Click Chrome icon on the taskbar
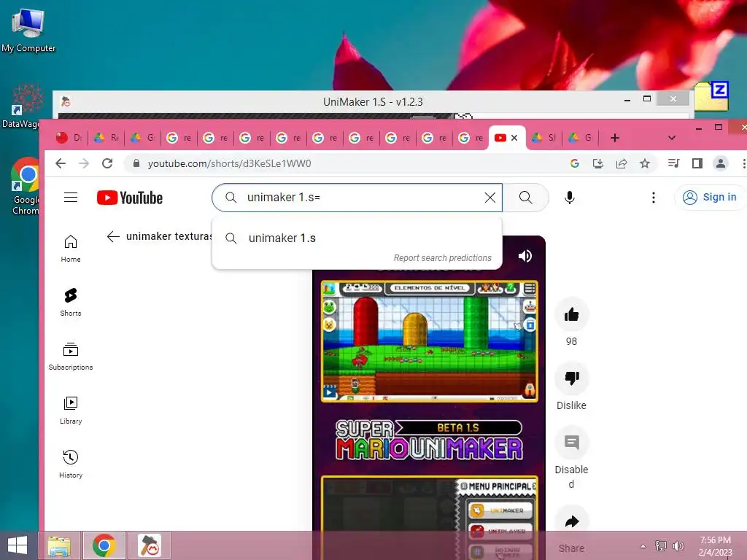 (x=104, y=545)
